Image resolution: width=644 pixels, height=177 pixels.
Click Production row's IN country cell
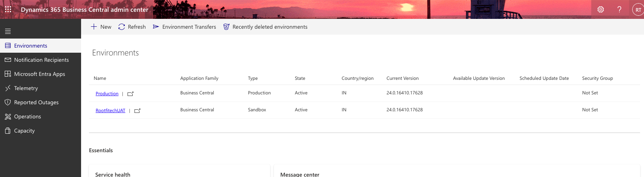344,93
